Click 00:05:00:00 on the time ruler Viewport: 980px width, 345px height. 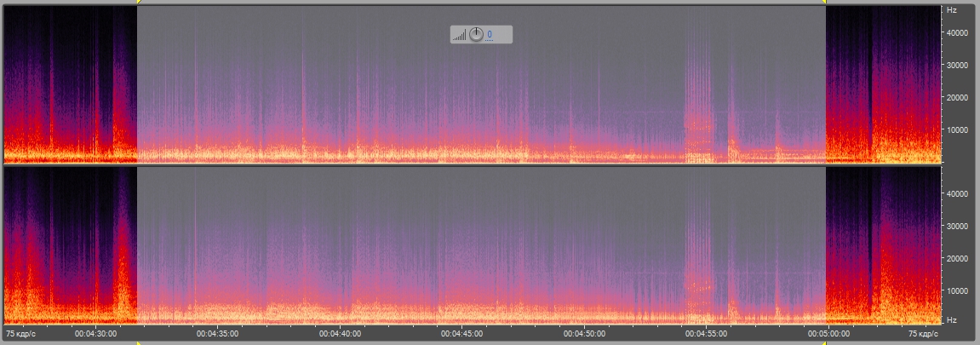click(x=828, y=334)
